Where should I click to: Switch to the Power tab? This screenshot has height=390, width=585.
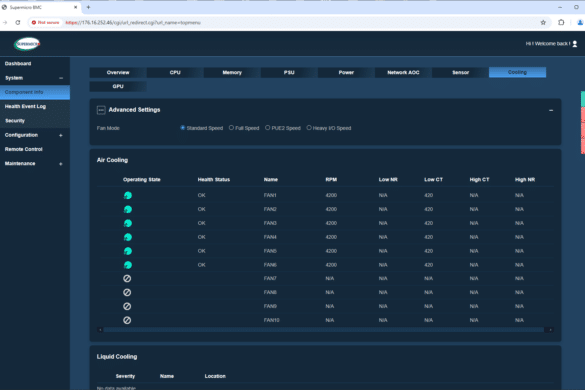pos(346,72)
